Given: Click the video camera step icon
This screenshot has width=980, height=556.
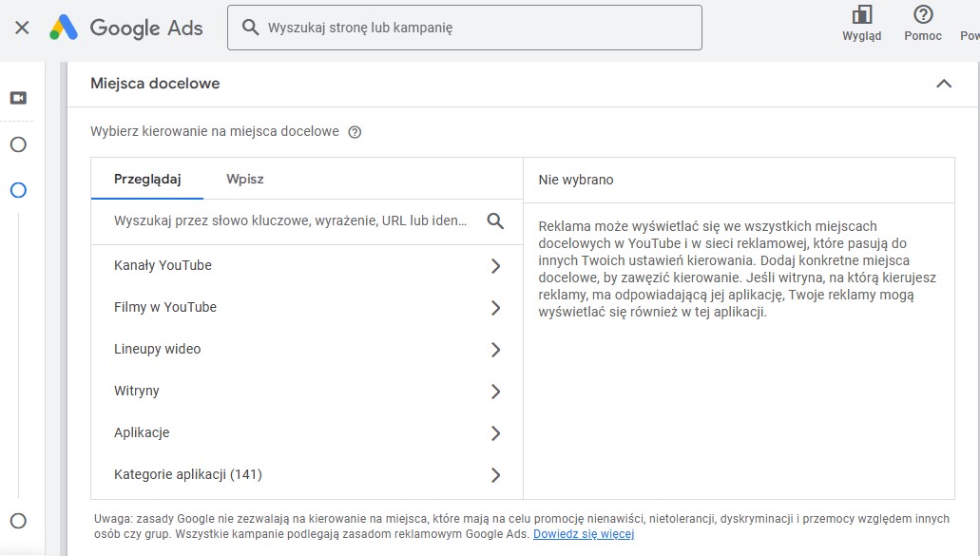Looking at the screenshot, I should tap(18, 98).
